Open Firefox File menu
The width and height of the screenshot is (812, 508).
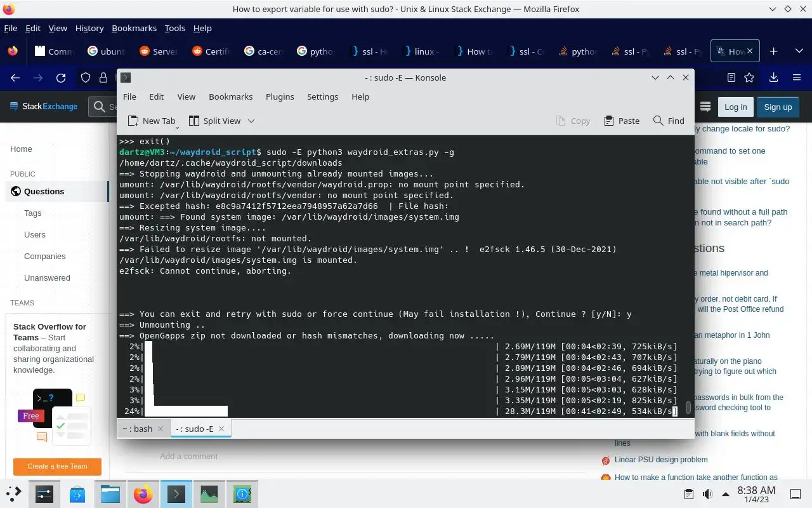(10, 28)
